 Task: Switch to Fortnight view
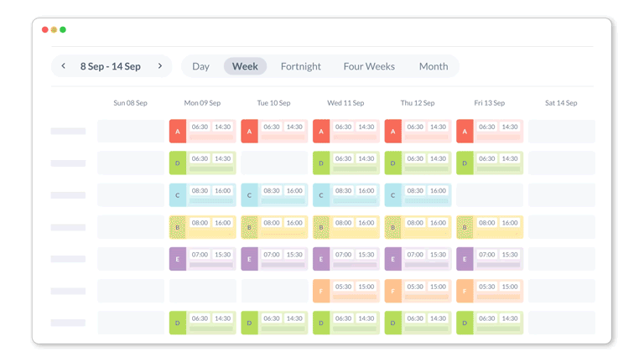tap(300, 66)
